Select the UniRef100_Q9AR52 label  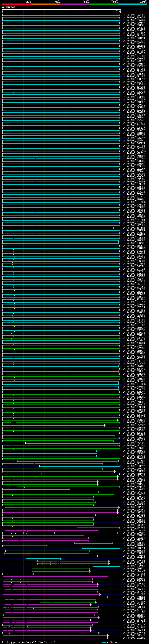pyautogui.click(x=134, y=74)
